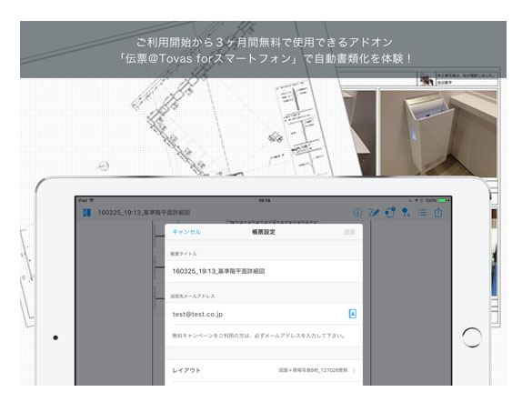Tap the 帳票設定 dialog title
The image size is (532, 412).
point(264,232)
